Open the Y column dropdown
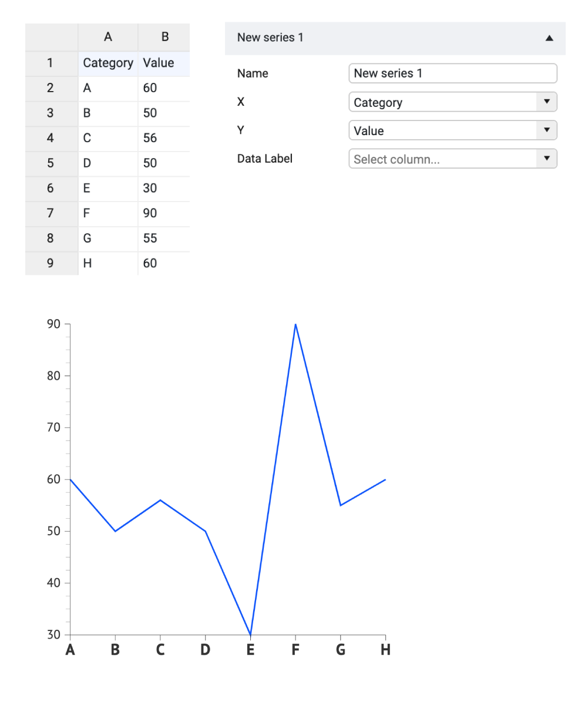The width and height of the screenshot is (588, 705). point(452,130)
